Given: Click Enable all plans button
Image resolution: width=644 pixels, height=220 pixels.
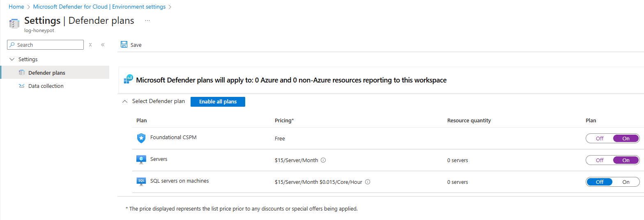Looking at the screenshot, I should pos(218,101).
